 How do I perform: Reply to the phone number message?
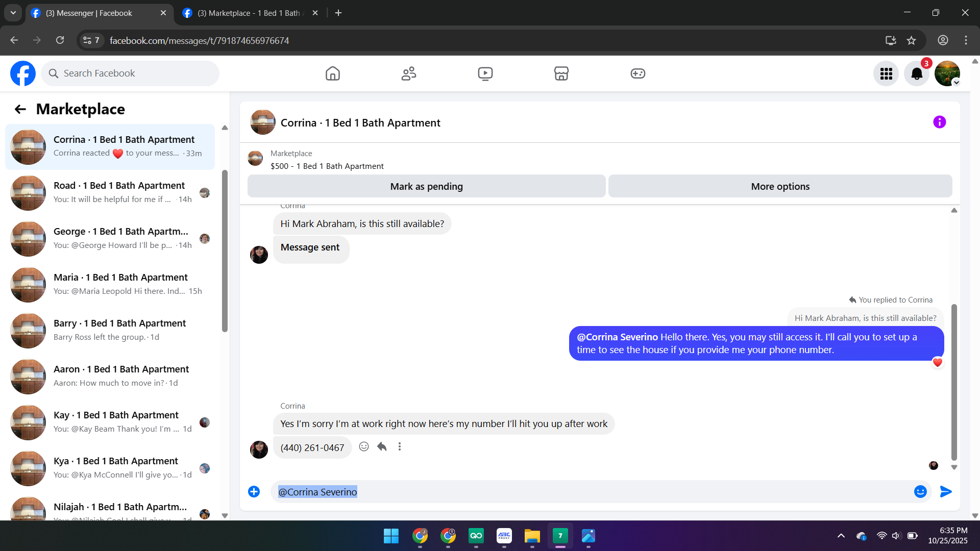(382, 447)
